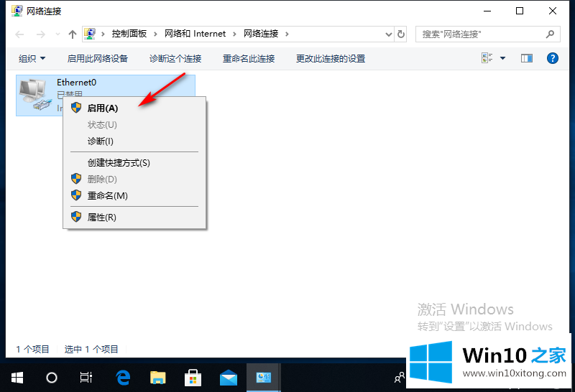Image resolution: width=575 pixels, height=392 pixels.
Task: Select 重命名(M) in the context menu
Action: pos(107,195)
